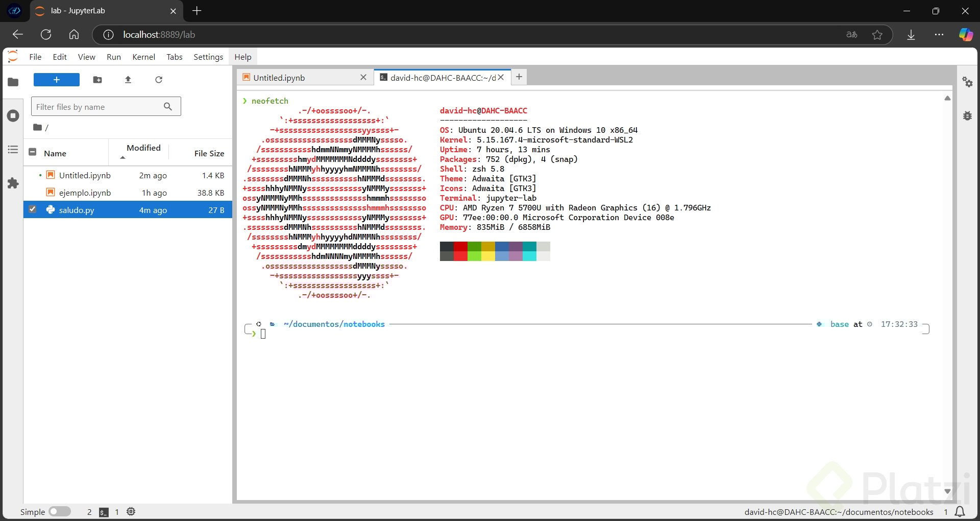Show the Table of Contents panel
980x521 pixels.
coord(13,150)
